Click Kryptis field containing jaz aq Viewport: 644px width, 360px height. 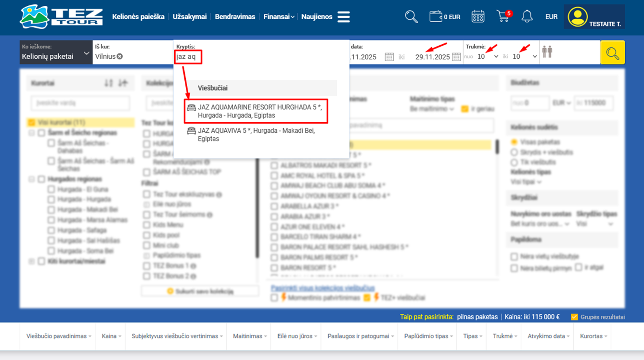(189, 57)
